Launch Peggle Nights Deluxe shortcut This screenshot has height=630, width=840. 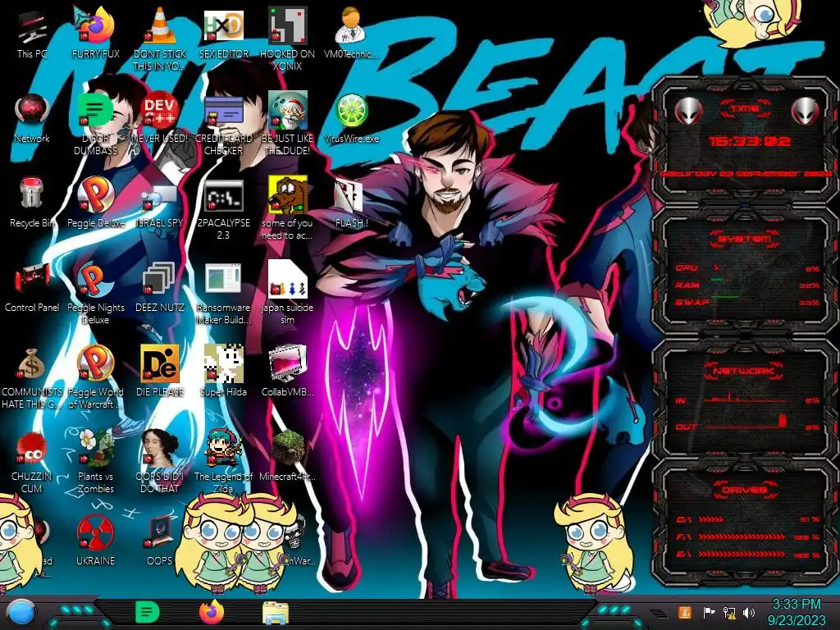tap(95, 294)
